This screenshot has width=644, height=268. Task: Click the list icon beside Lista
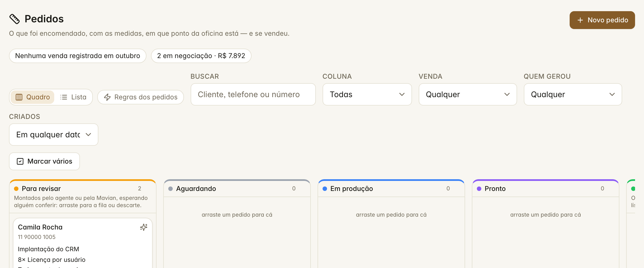click(x=64, y=97)
